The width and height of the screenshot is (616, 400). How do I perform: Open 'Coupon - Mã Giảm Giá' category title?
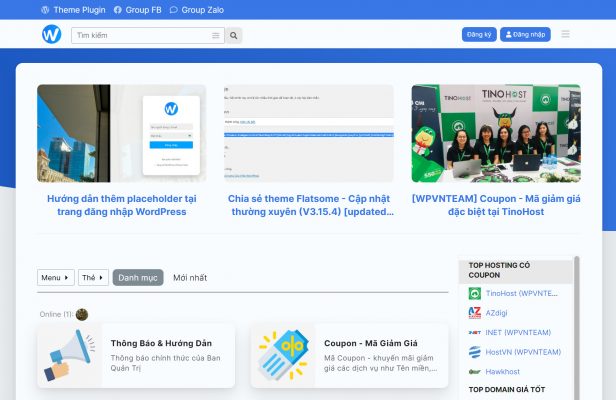(371, 343)
